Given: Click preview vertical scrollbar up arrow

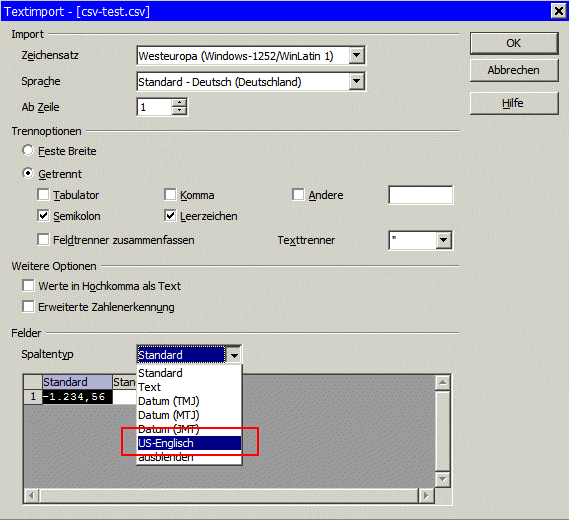Looking at the screenshot, I should (443, 382).
